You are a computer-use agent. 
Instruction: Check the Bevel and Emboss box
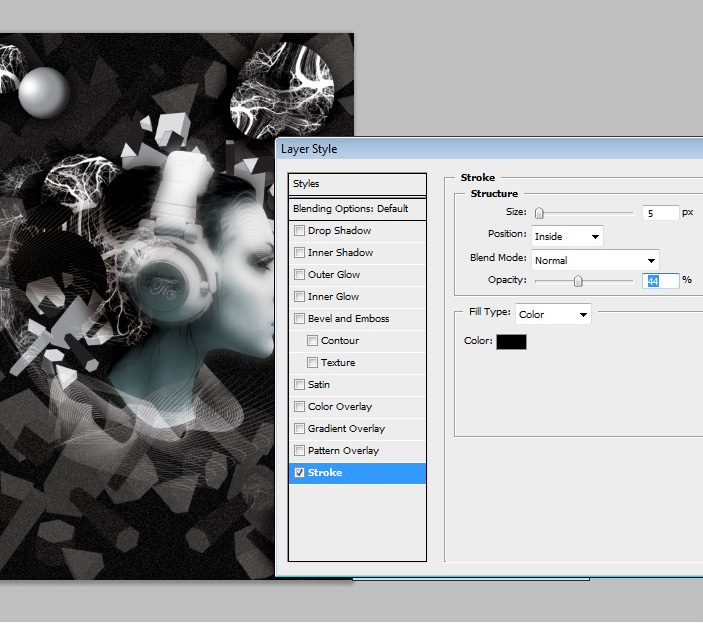(x=299, y=319)
